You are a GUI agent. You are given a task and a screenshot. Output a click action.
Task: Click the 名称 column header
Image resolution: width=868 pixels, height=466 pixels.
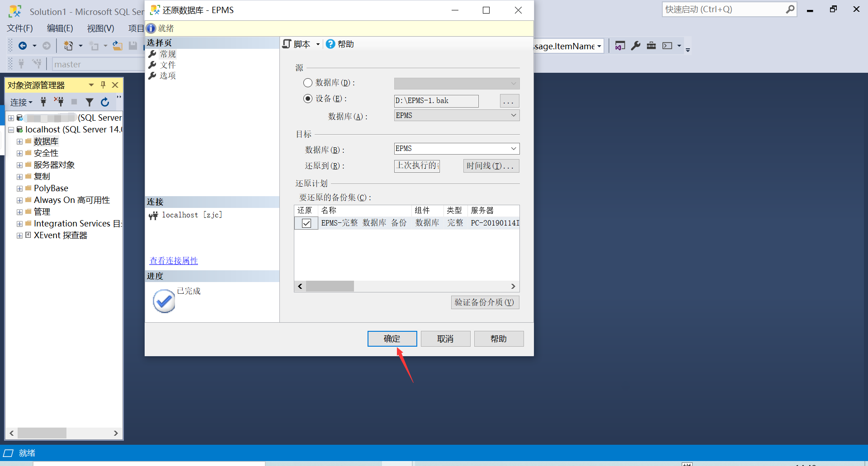[365, 211]
